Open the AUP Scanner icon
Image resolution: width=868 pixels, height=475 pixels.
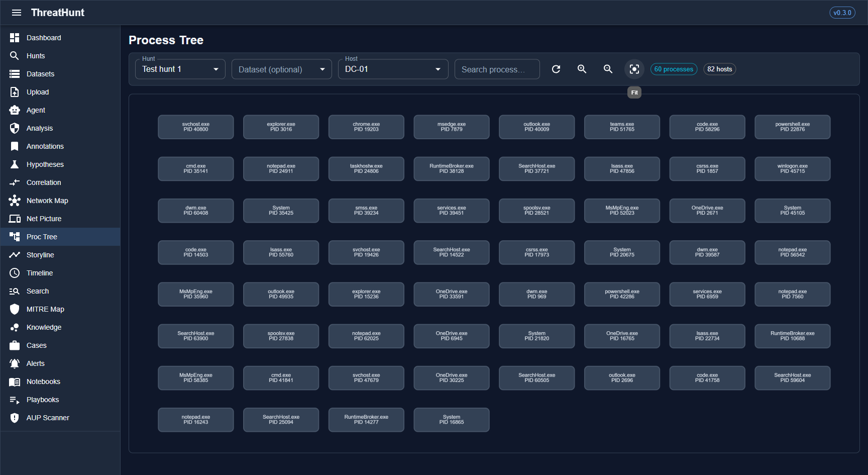(x=15, y=418)
